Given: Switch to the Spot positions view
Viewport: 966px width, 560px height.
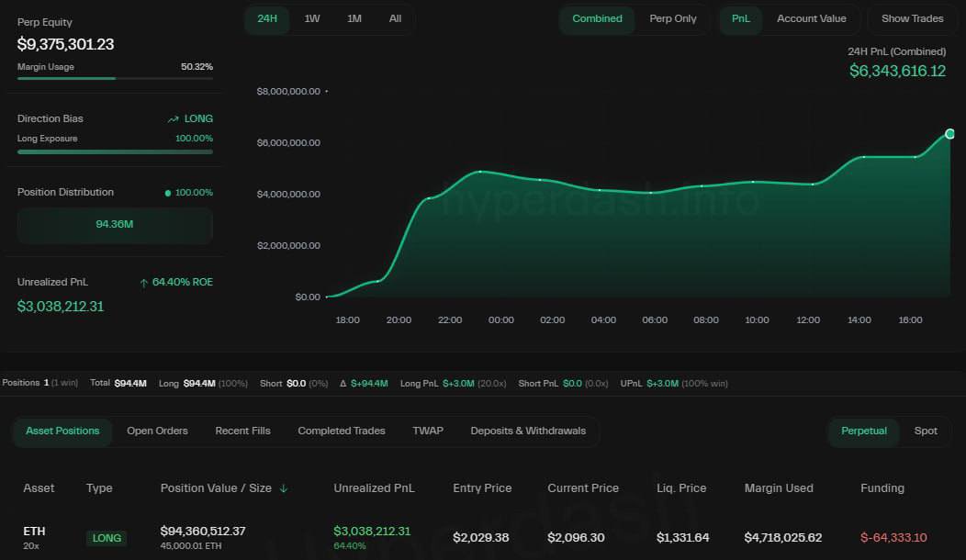Looking at the screenshot, I should [926, 431].
